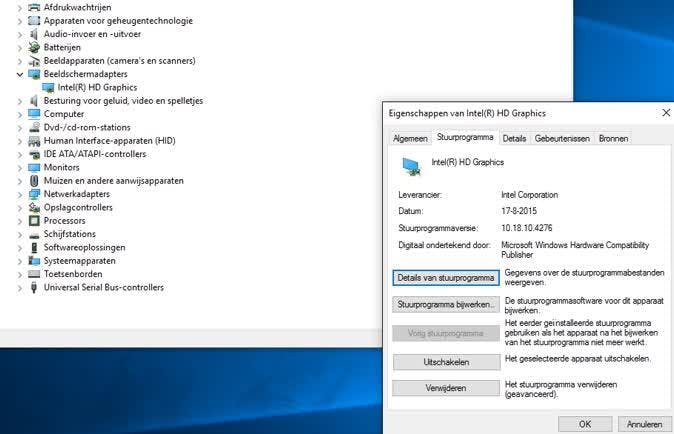Click Stuurprogramma bijwerken button
This screenshot has width=674, height=434.
[446, 304]
